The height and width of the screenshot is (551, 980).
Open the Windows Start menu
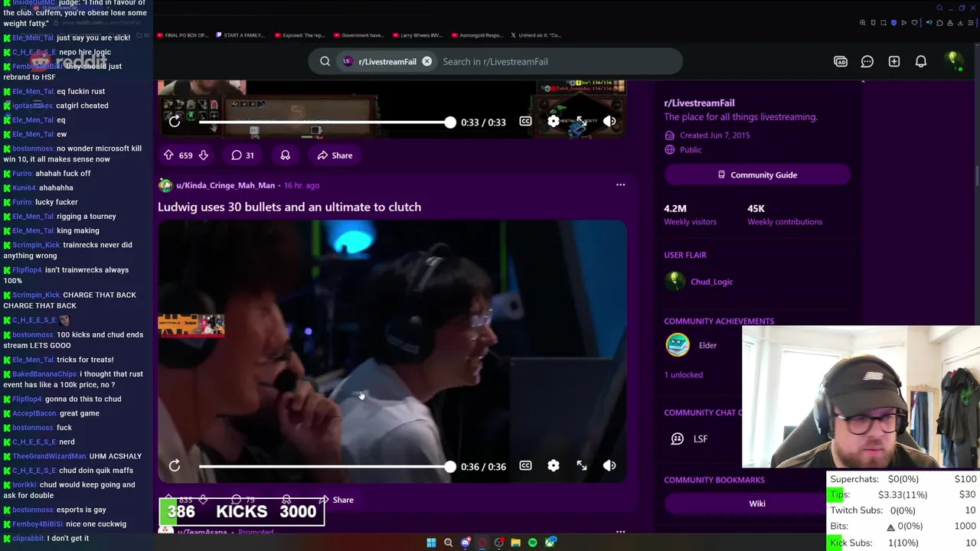pos(431,543)
